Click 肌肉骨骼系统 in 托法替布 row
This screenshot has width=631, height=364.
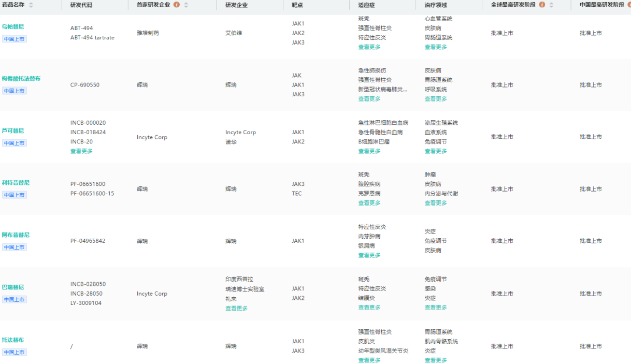coord(441,341)
